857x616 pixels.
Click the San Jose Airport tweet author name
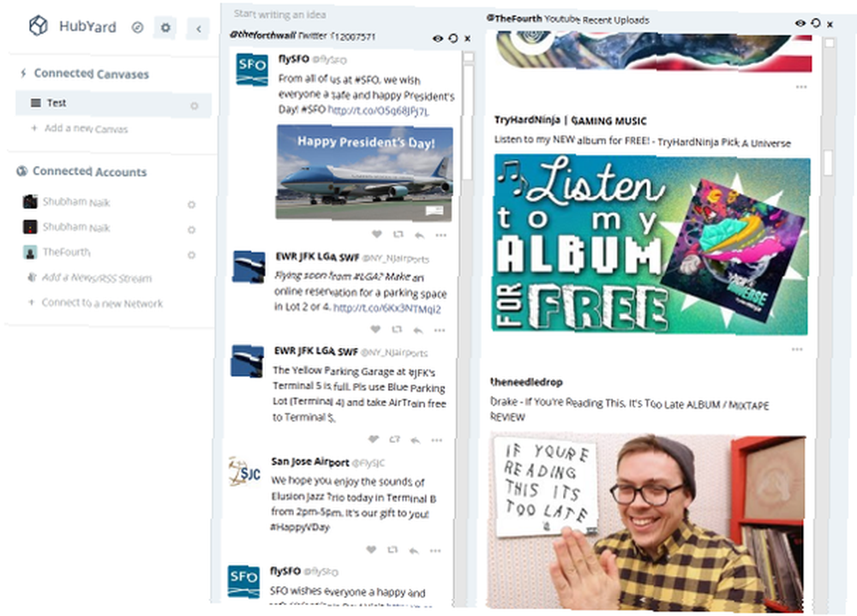(x=310, y=462)
